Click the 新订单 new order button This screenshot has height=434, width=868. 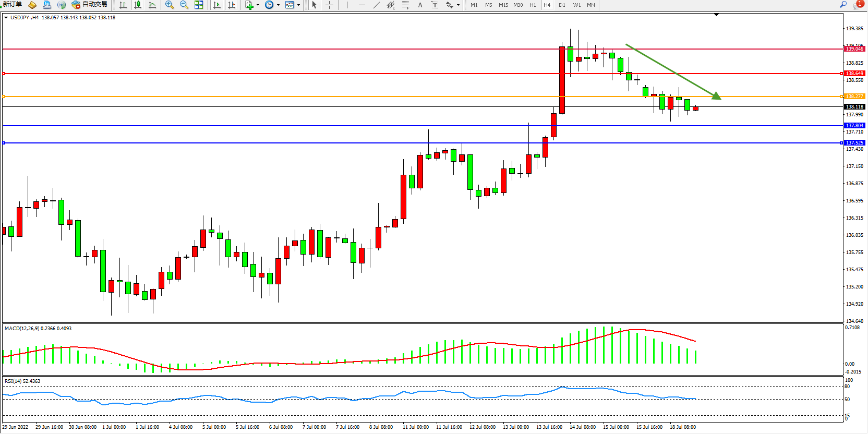(13, 5)
